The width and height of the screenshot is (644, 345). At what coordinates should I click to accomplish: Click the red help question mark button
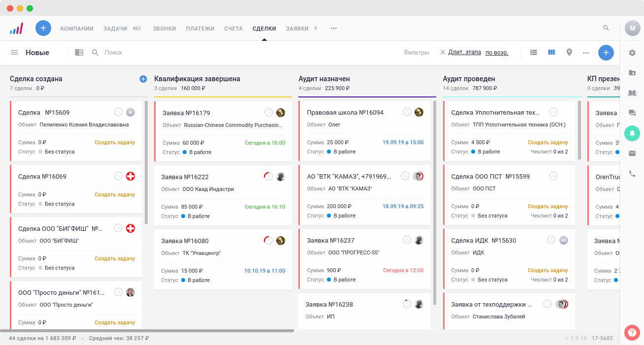coord(632,333)
